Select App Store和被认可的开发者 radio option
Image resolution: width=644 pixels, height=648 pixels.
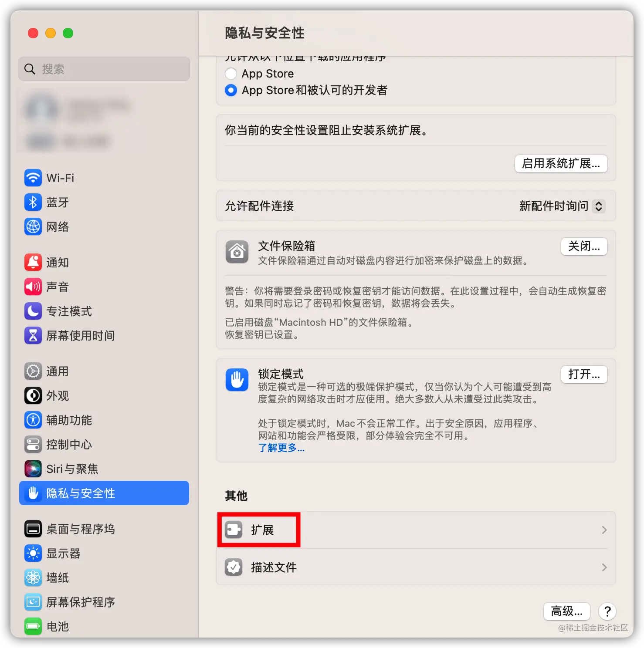[x=231, y=90]
